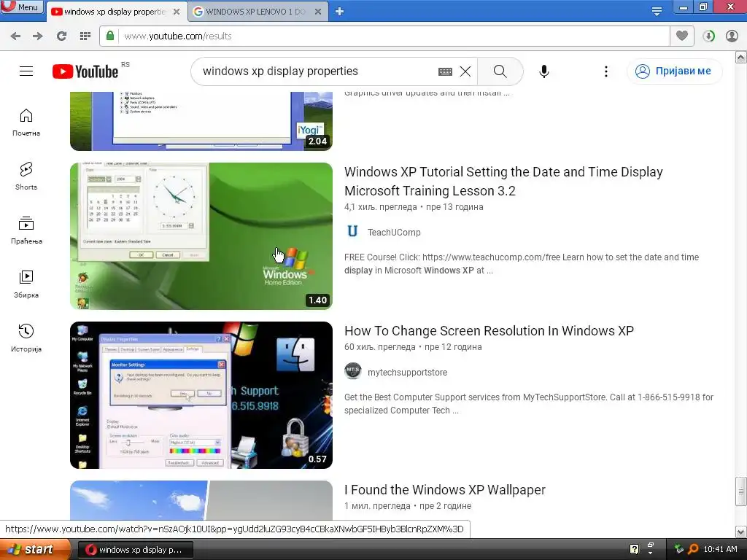Open Windows XP Tutorial Date and Time title
The height and width of the screenshot is (560, 747).
pyautogui.click(x=503, y=182)
